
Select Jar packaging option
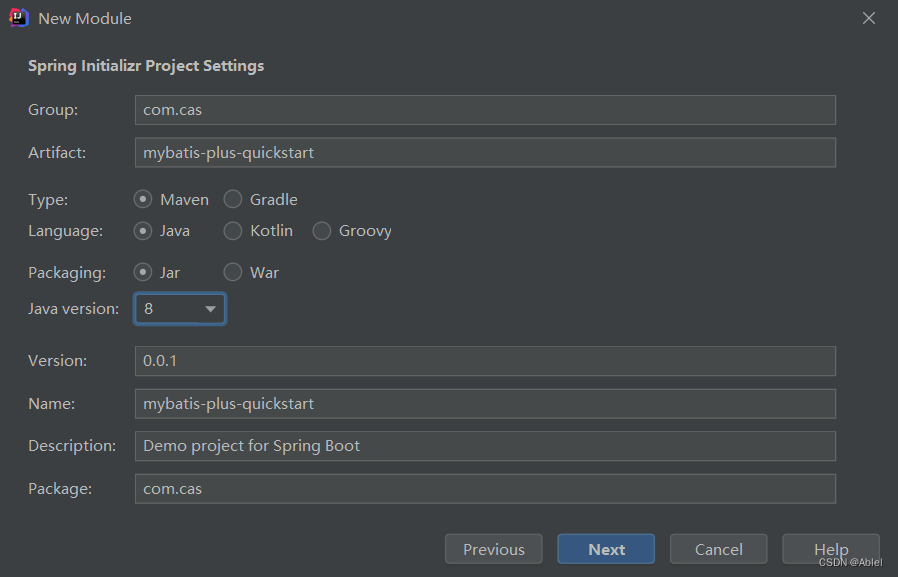(x=143, y=272)
